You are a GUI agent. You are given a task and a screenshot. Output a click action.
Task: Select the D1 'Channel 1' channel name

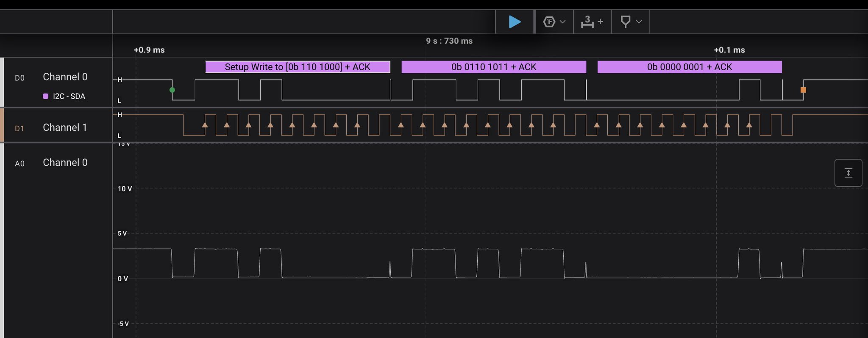(65, 127)
